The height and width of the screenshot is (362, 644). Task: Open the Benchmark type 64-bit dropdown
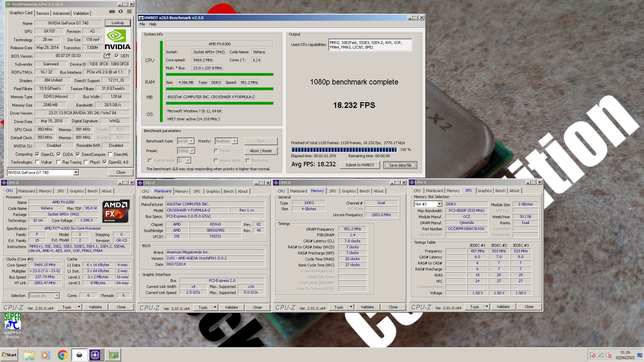tap(192, 141)
